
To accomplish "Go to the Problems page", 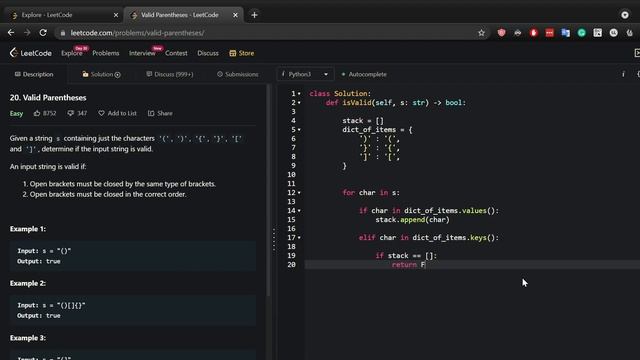I will tap(106, 53).
